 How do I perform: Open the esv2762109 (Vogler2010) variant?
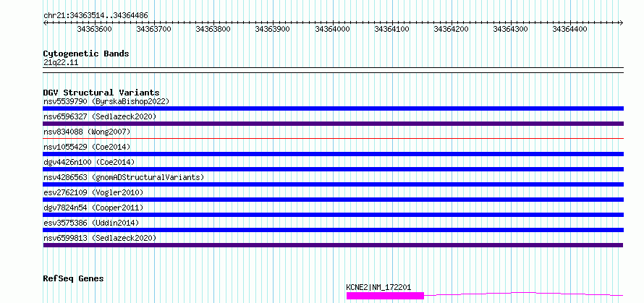pos(93,192)
